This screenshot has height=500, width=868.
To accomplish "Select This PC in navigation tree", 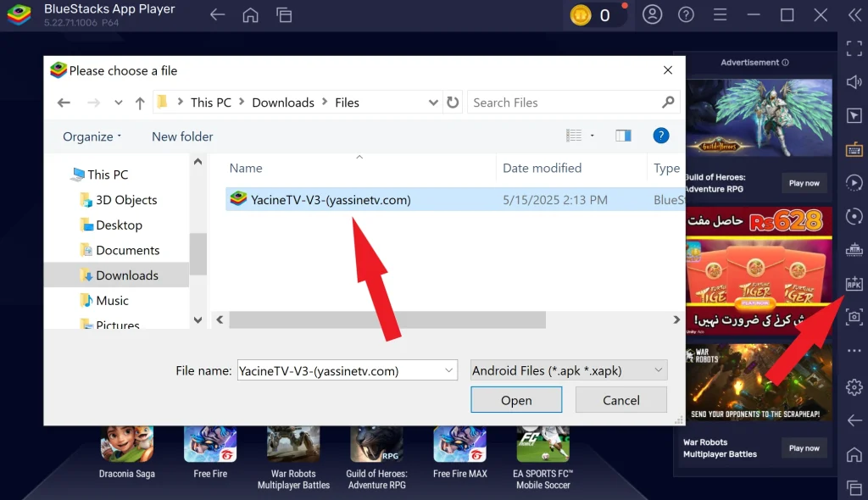I will click(x=108, y=175).
